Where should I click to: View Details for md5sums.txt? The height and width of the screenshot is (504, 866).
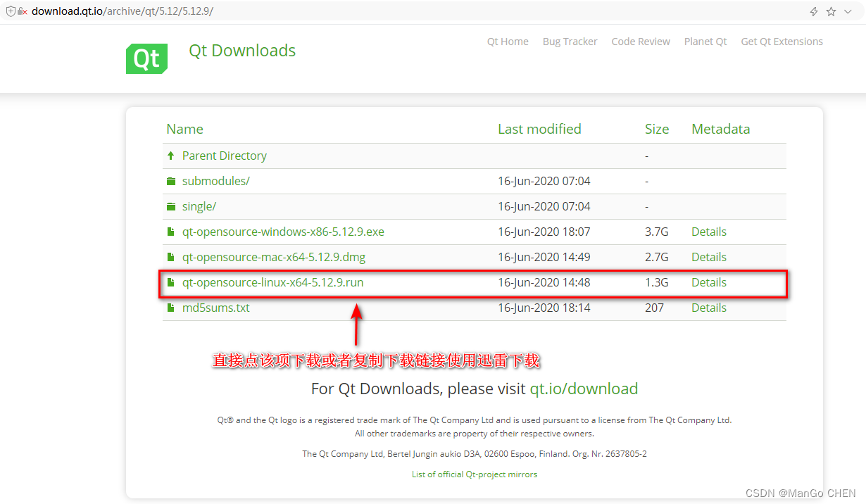708,308
